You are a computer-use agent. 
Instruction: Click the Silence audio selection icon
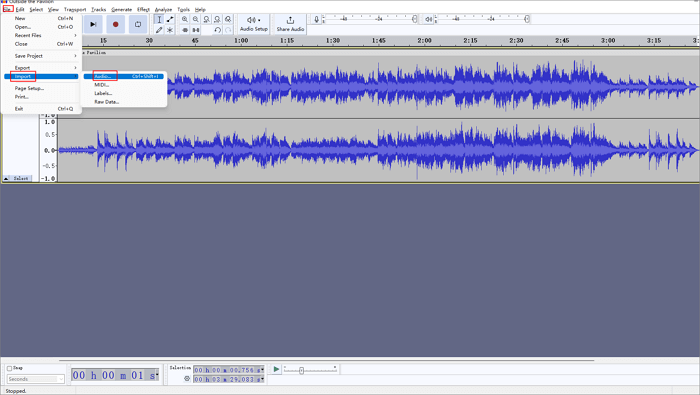click(x=196, y=30)
